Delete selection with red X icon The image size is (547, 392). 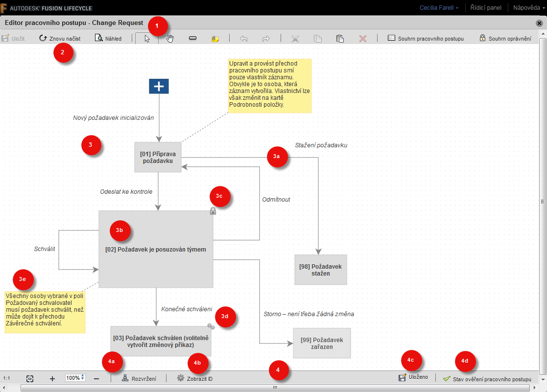coord(363,39)
